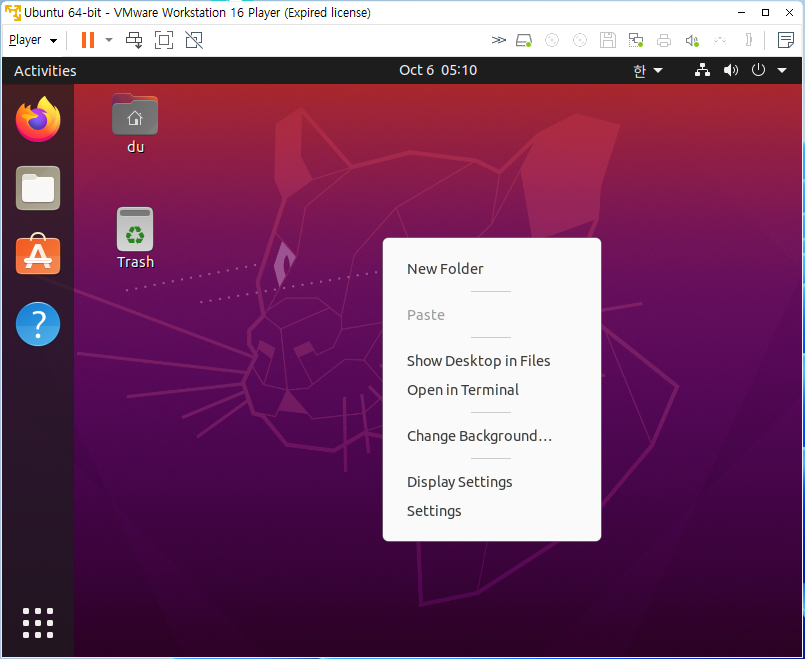This screenshot has height=659, width=805.
Task: Show Applications grid at dock bottom
Action: point(38,623)
